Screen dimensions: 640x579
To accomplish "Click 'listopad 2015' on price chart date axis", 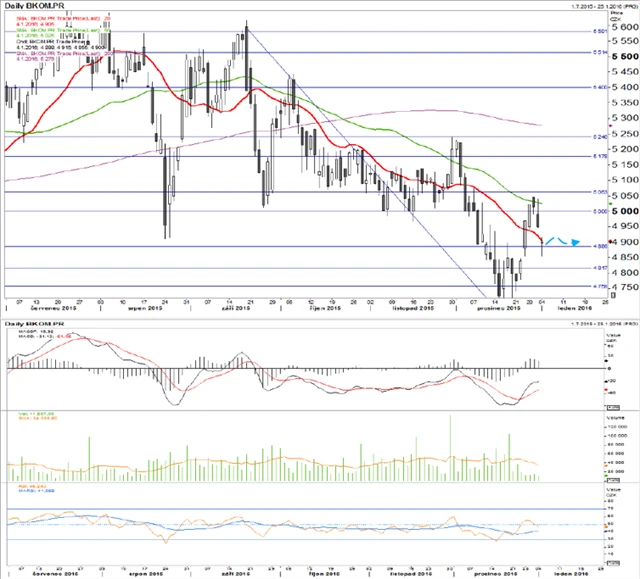I will click(x=413, y=308).
